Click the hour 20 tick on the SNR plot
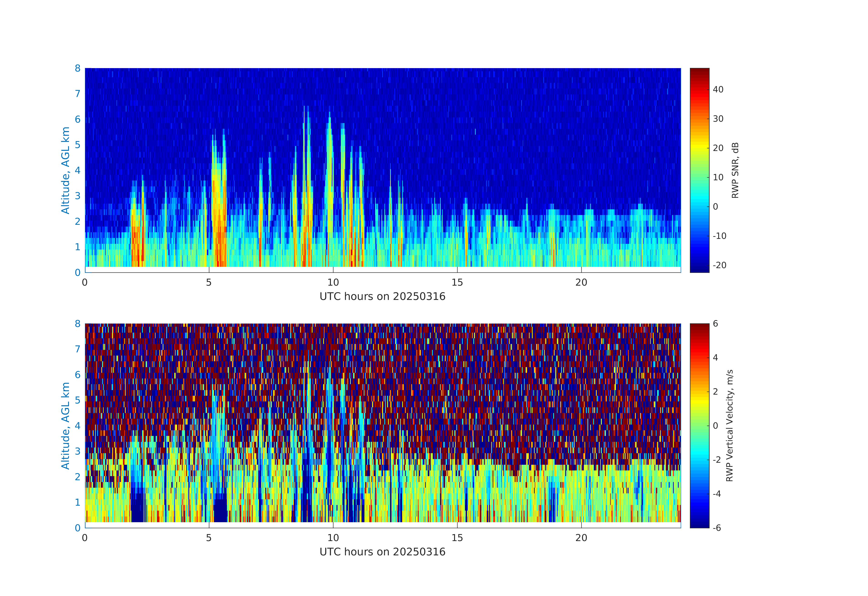This screenshot has height=596, width=868. pyautogui.click(x=581, y=282)
